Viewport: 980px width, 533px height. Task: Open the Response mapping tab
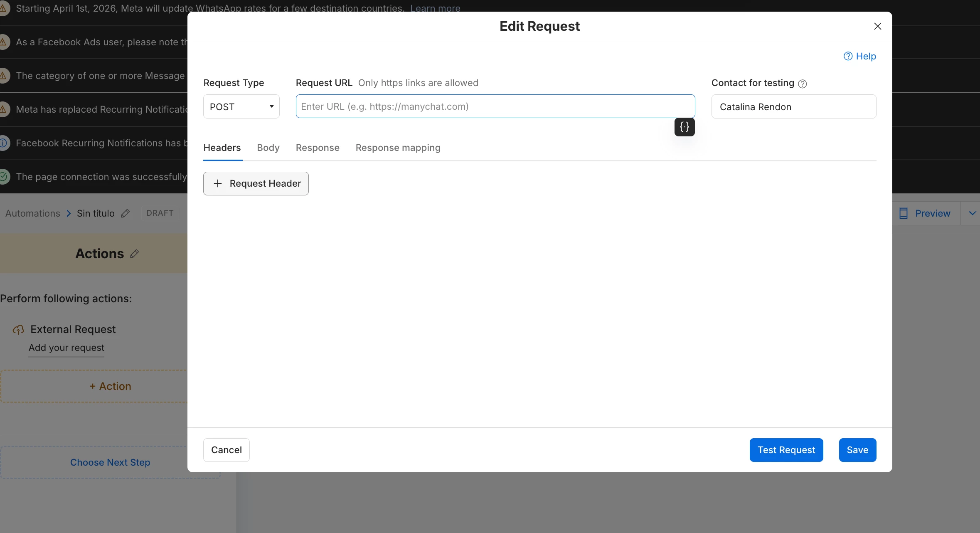(398, 148)
